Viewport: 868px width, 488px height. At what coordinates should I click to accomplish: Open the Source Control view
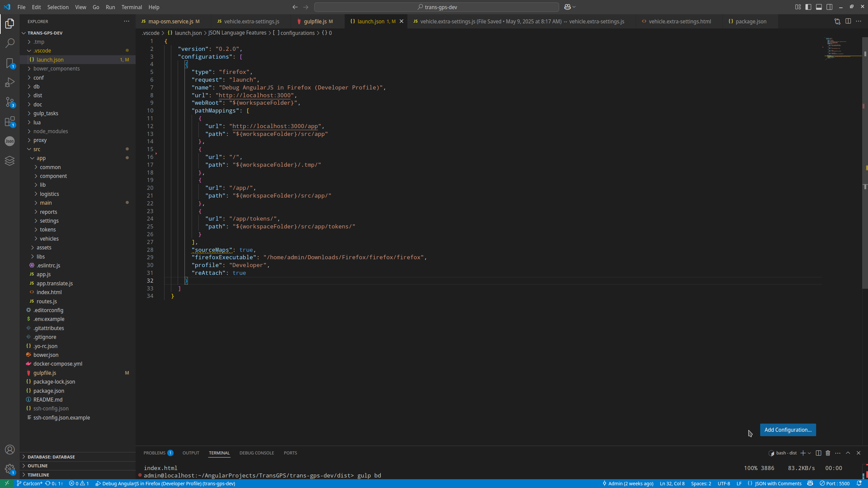(9, 102)
